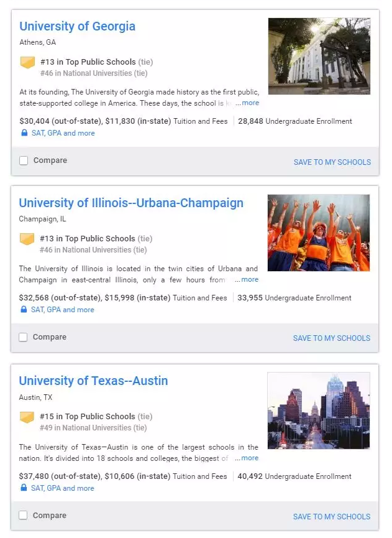Open SAT, GPA and more for Illinois
Viewport: 392px width, 538px height.
[x=62, y=310]
